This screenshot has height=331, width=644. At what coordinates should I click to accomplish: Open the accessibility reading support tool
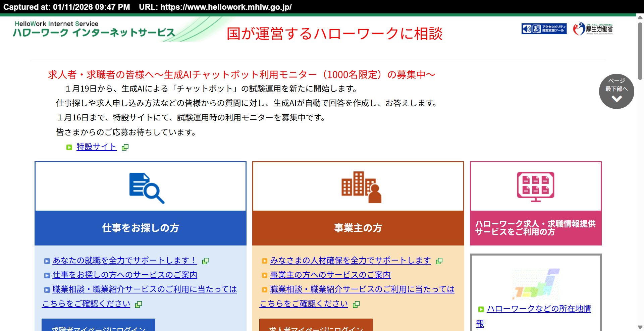(x=544, y=29)
